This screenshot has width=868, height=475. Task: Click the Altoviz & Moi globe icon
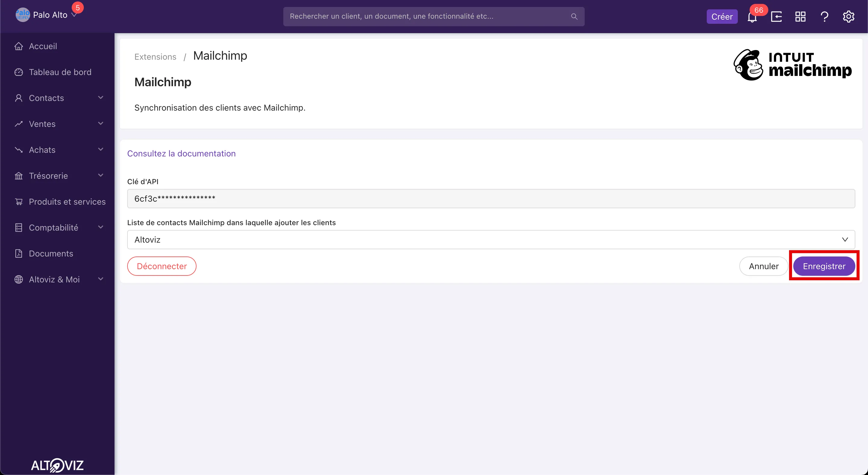click(x=19, y=280)
